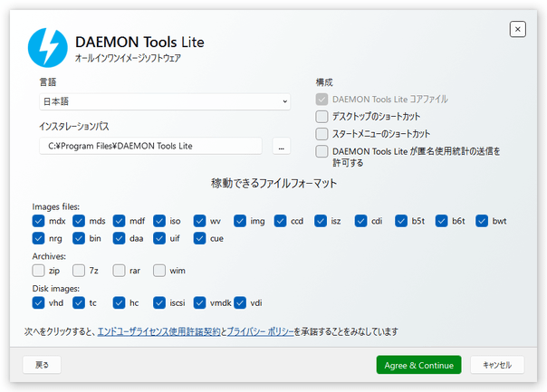Uncheck the wv file format
The image size is (547, 392).
pos(199,221)
